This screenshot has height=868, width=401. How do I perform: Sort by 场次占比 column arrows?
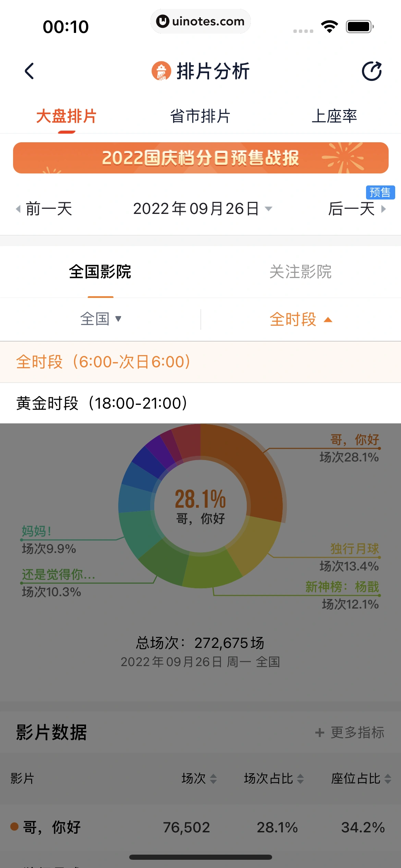tap(301, 779)
